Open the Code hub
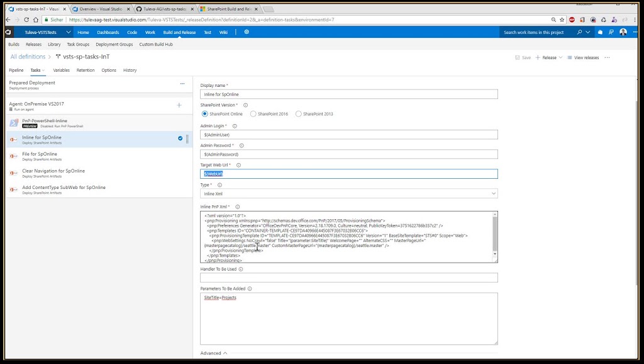This screenshot has height=364, width=644. click(132, 32)
